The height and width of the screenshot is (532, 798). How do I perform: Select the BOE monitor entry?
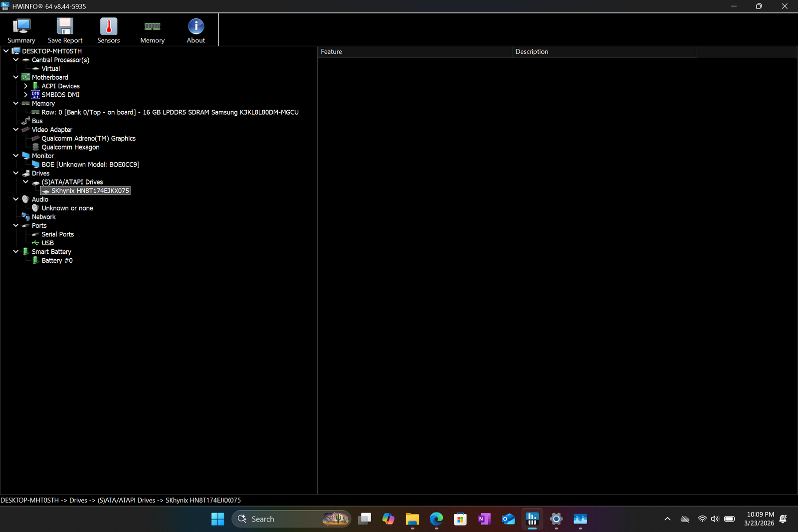pos(90,165)
